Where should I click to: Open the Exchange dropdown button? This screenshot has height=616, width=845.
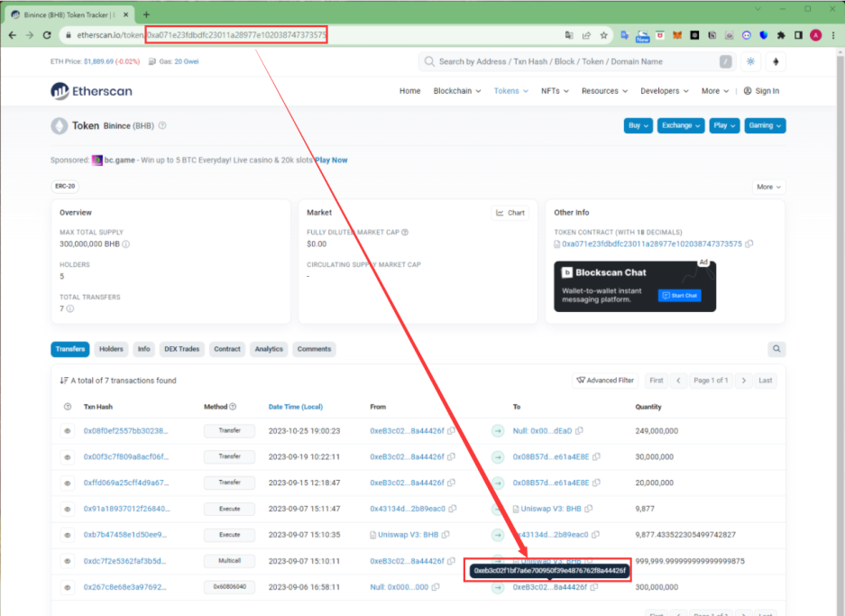click(681, 125)
